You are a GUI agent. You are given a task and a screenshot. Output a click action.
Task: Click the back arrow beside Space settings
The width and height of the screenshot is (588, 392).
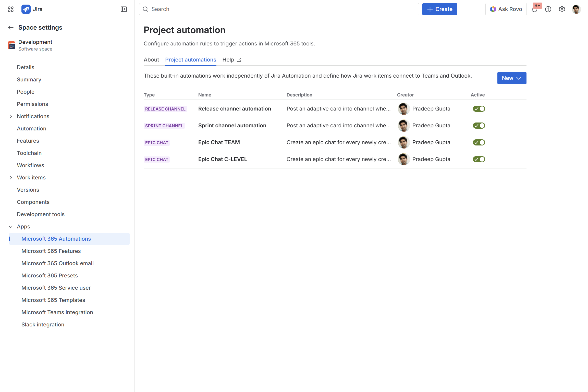[x=11, y=28]
